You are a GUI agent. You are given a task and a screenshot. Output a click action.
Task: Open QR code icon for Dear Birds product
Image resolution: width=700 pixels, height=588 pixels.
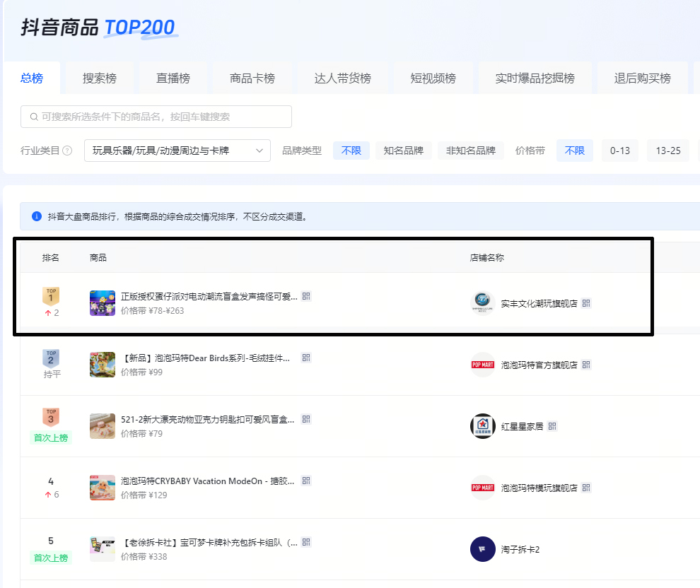[306, 358]
